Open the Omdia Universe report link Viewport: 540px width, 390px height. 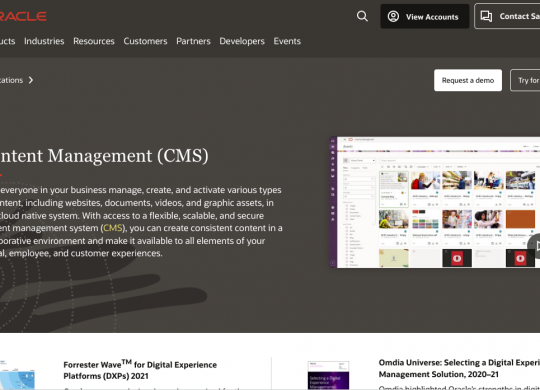(459, 368)
